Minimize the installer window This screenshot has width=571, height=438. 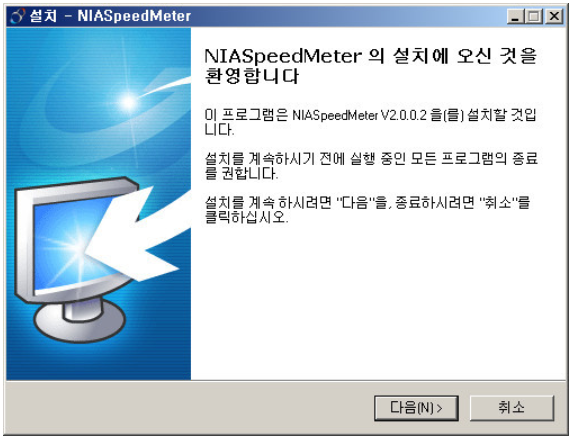click(515, 16)
